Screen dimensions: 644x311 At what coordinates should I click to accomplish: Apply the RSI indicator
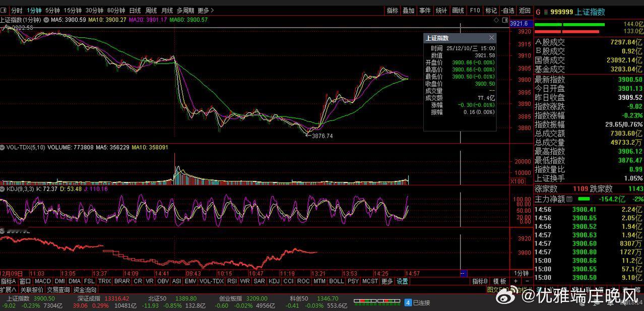pos(232,281)
